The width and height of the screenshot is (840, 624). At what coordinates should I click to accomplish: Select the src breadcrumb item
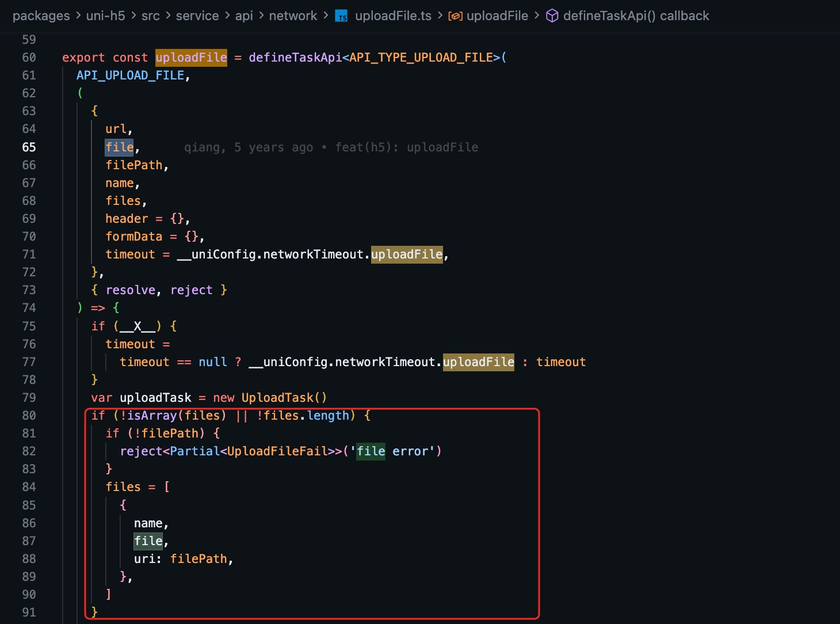click(x=150, y=16)
